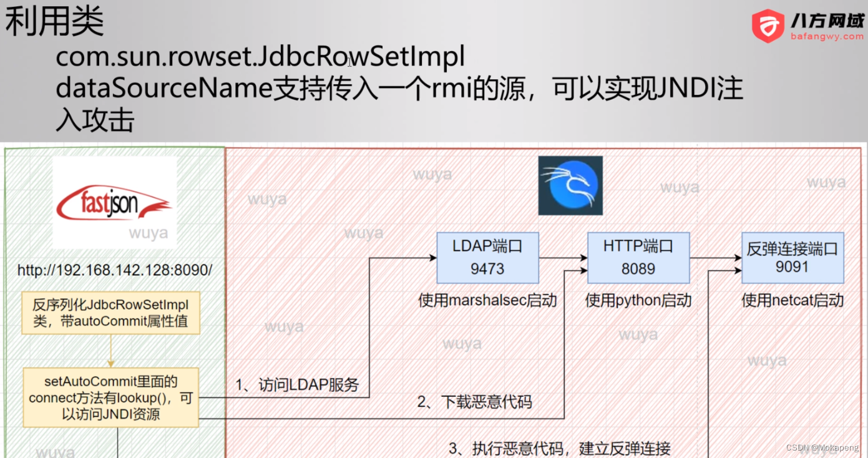
Task: Click the dataSourceName支持传入 line
Action: coord(399,89)
